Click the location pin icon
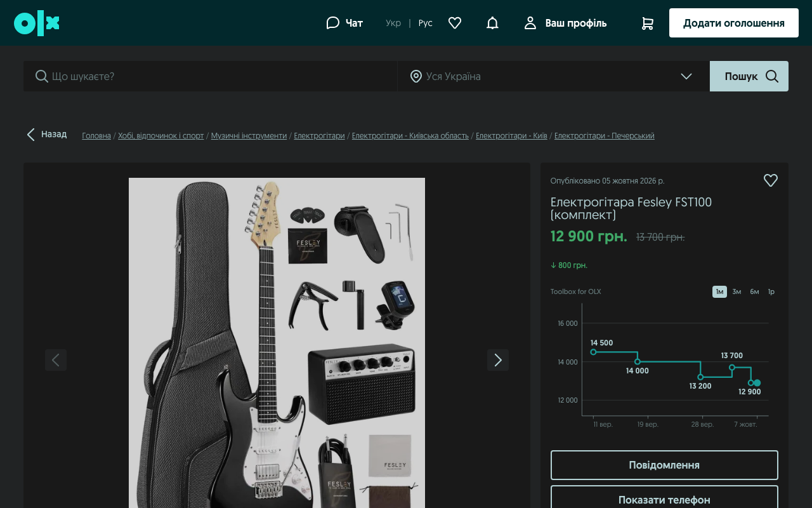The height and width of the screenshot is (508, 812). pos(416,76)
